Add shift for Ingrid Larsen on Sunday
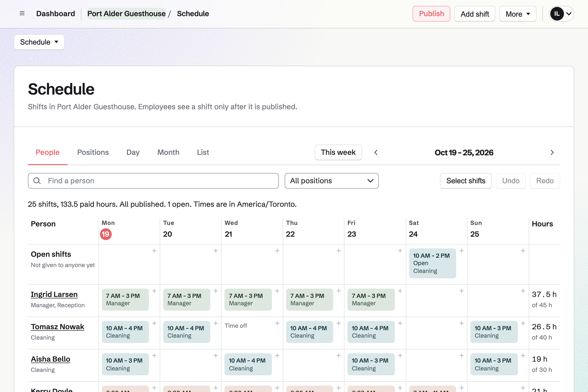588x392 pixels. coord(523,291)
